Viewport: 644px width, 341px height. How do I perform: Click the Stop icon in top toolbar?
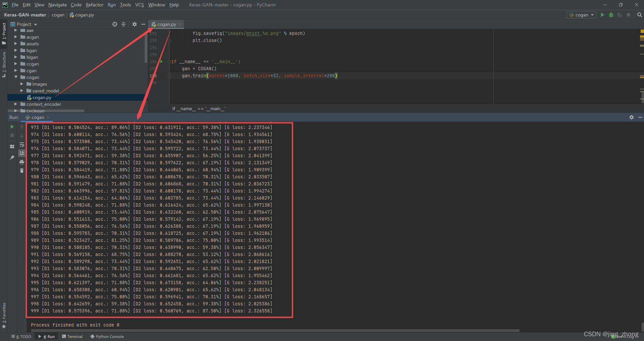(629, 15)
